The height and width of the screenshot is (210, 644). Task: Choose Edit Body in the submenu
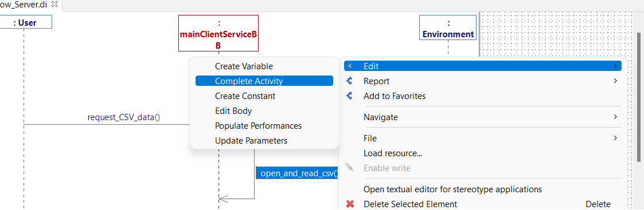tap(264, 111)
